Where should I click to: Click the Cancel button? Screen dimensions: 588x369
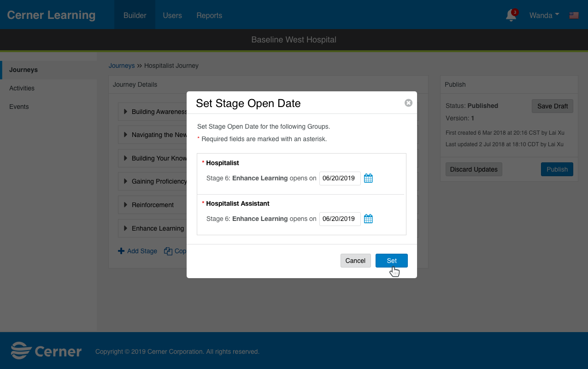(355, 261)
